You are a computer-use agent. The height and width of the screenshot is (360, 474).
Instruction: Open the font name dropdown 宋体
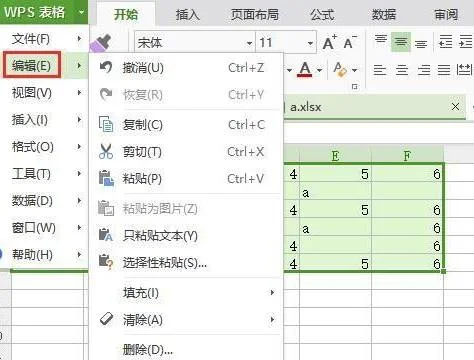[x=249, y=43]
